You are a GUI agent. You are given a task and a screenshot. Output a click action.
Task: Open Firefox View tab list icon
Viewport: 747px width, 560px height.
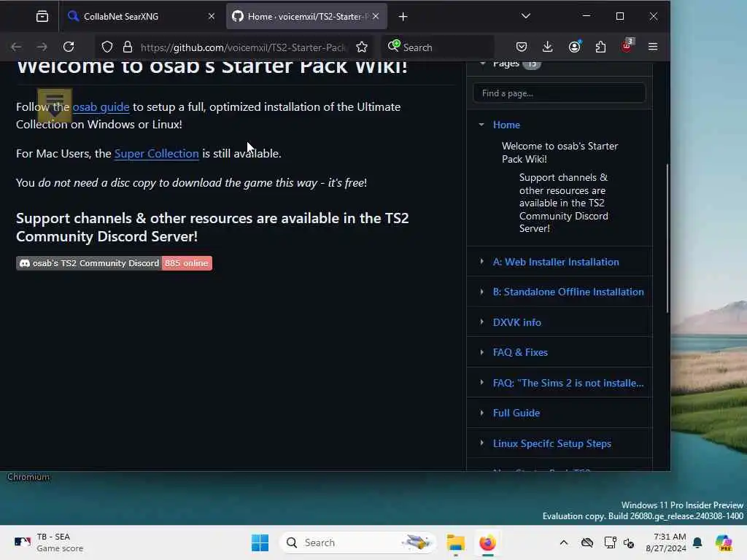[42, 17]
